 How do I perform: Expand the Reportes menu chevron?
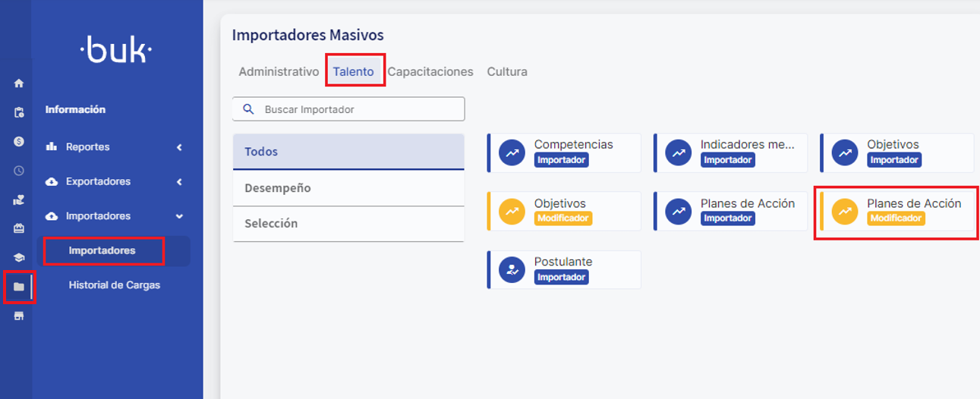(x=179, y=147)
